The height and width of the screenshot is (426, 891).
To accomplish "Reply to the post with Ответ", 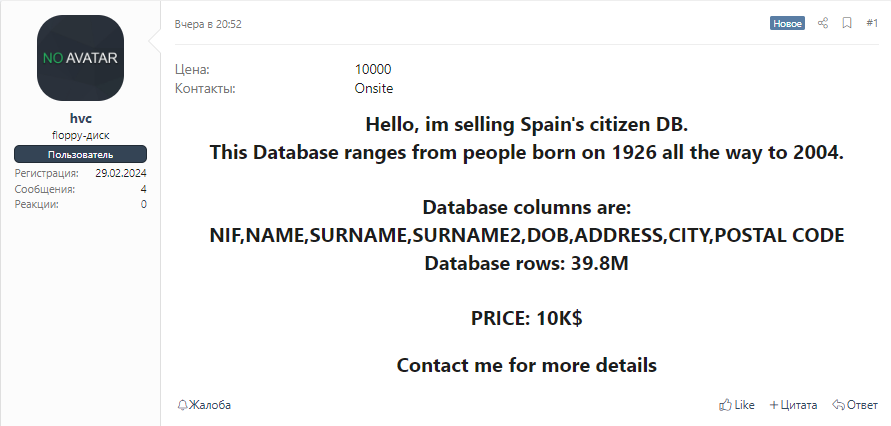I will (x=855, y=405).
